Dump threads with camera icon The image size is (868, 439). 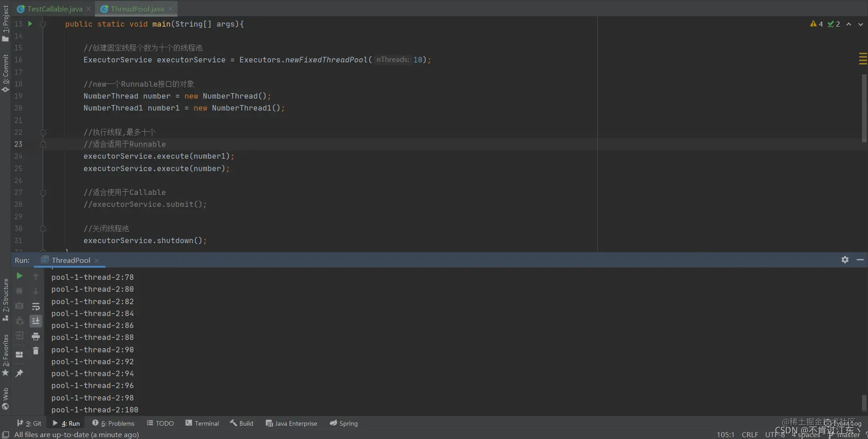pos(19,306)
